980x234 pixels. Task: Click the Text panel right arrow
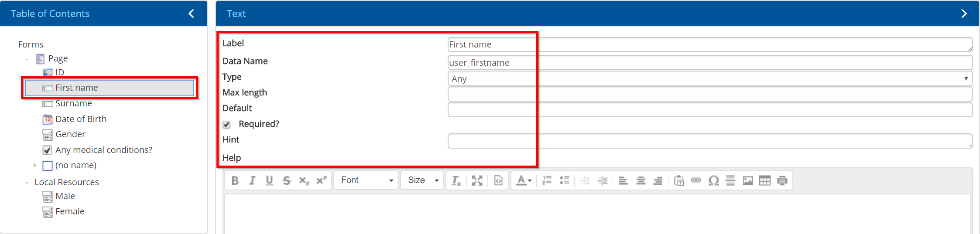point(964,14)
